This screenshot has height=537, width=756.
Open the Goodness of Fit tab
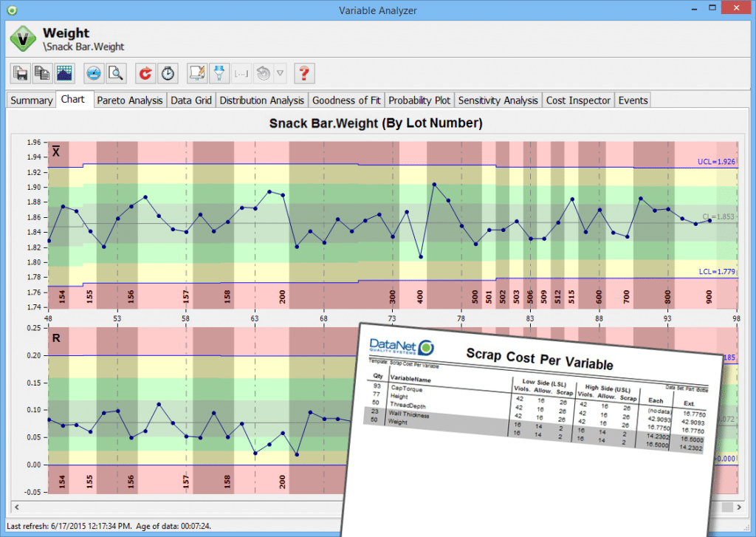click(x=347, y=100)
